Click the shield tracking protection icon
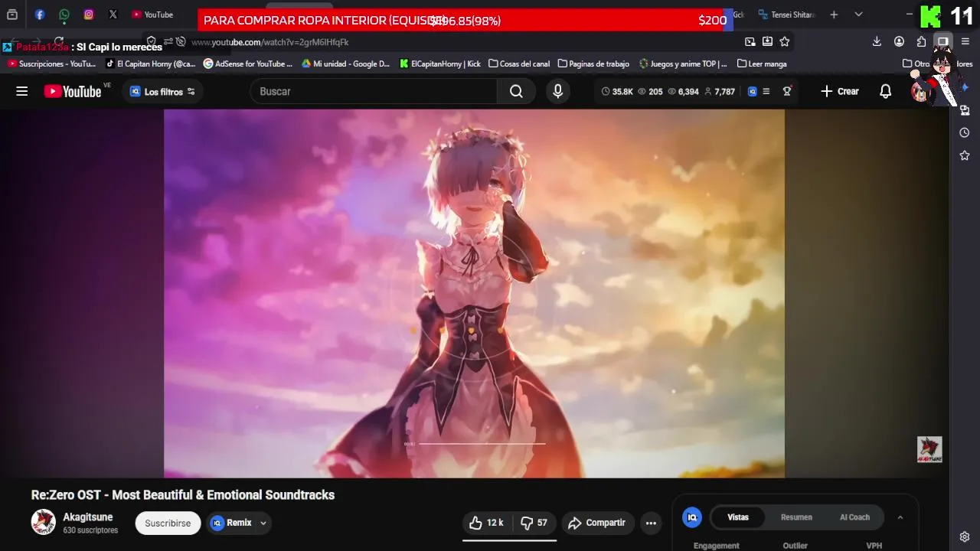 [x=152, y=42]
